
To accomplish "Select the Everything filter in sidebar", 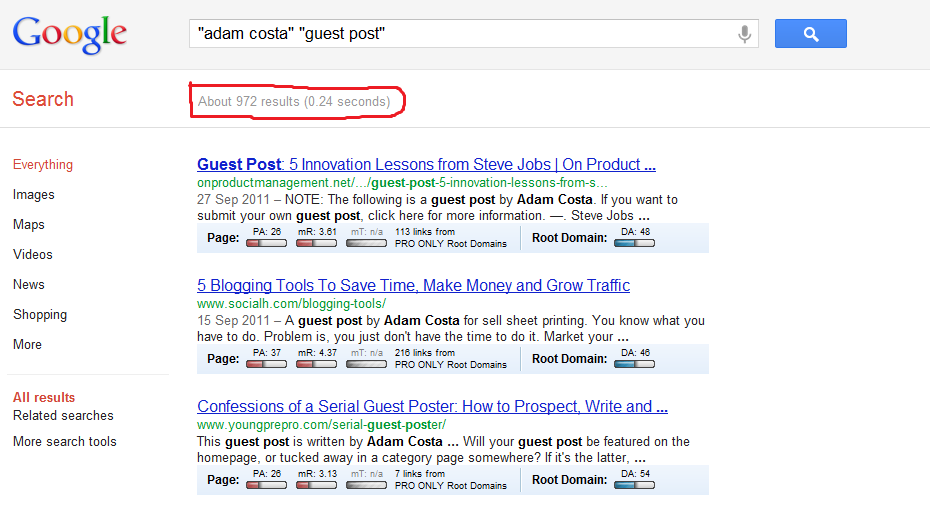I will [x=43, y=165].
